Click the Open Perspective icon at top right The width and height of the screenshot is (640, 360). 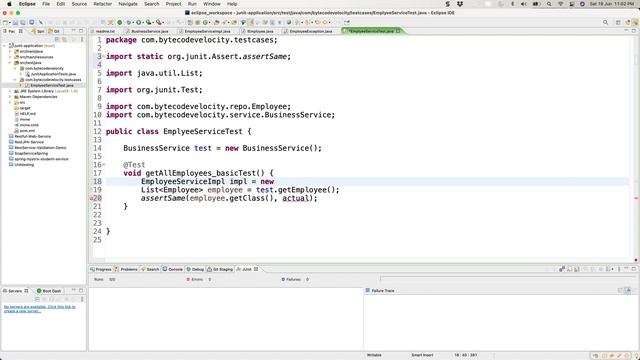coord(618,22)
